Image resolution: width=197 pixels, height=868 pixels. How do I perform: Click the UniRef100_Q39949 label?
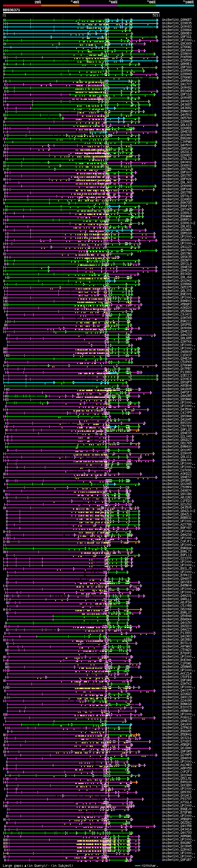coord(177,74)
